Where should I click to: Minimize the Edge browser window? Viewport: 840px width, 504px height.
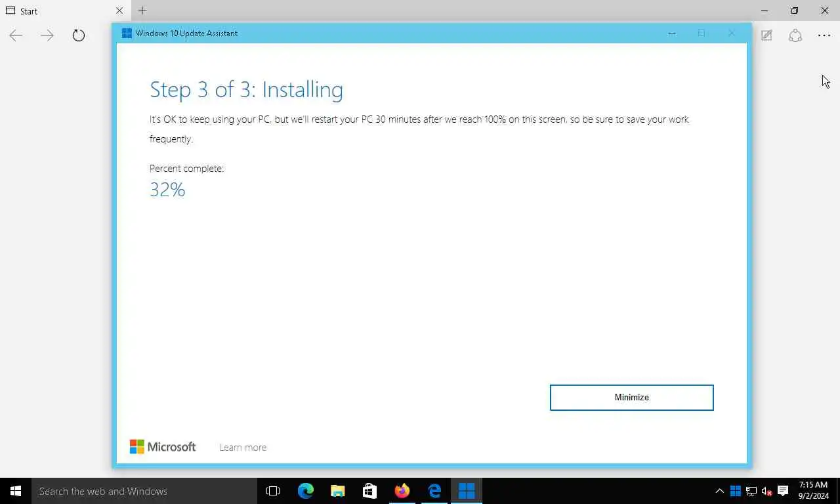[x=765, y=10]
